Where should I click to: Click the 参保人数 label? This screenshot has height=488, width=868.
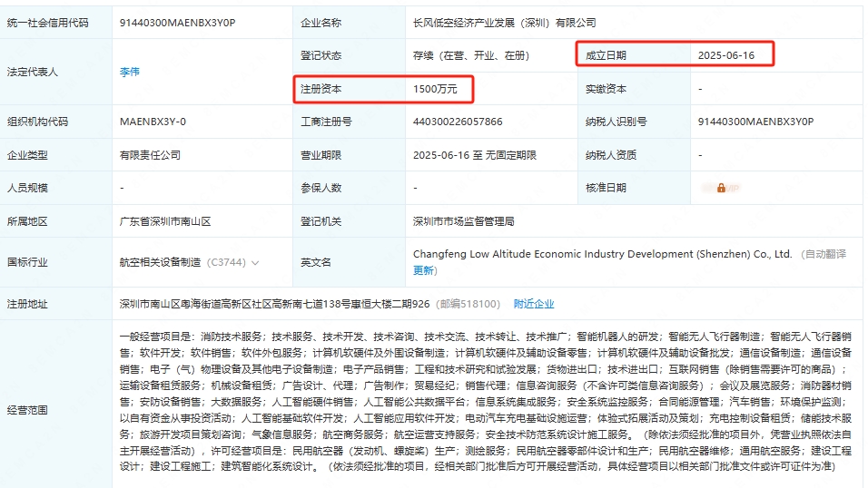coord(321,188)
